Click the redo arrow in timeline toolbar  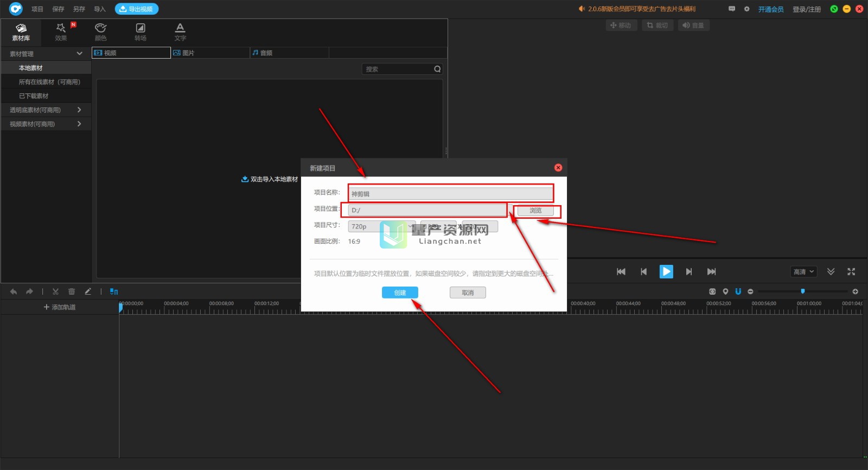pyautogui.click(x=29, y=291)
